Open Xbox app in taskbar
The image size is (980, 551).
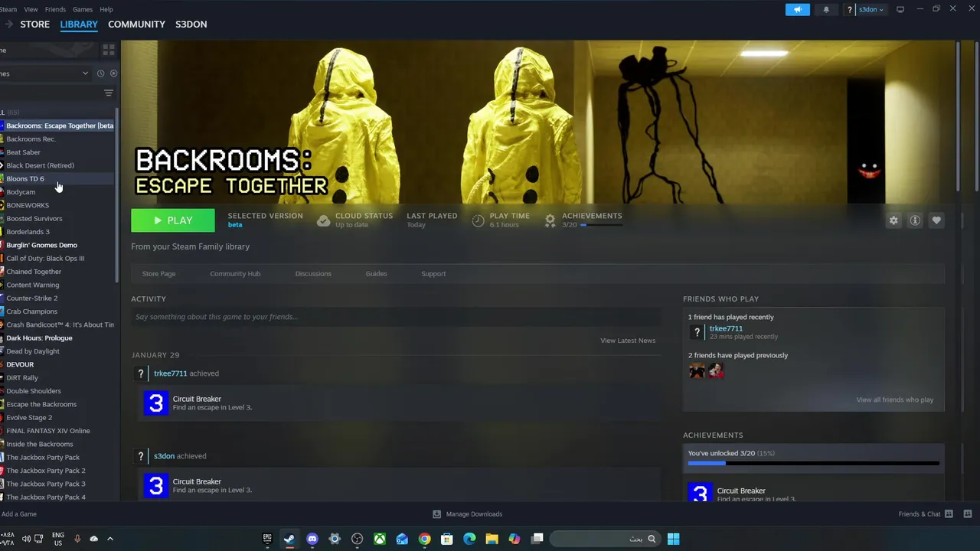click(x=380, y=539)
